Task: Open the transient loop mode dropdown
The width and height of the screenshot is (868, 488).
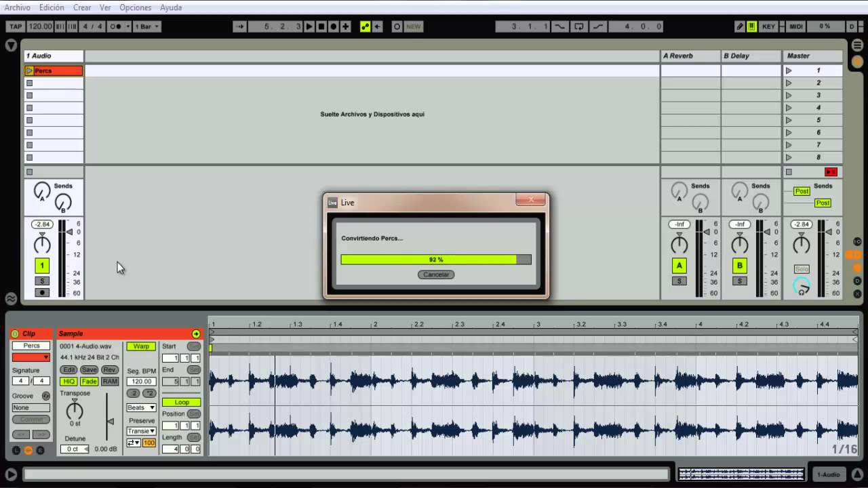Action: click(x=134, y=443)
